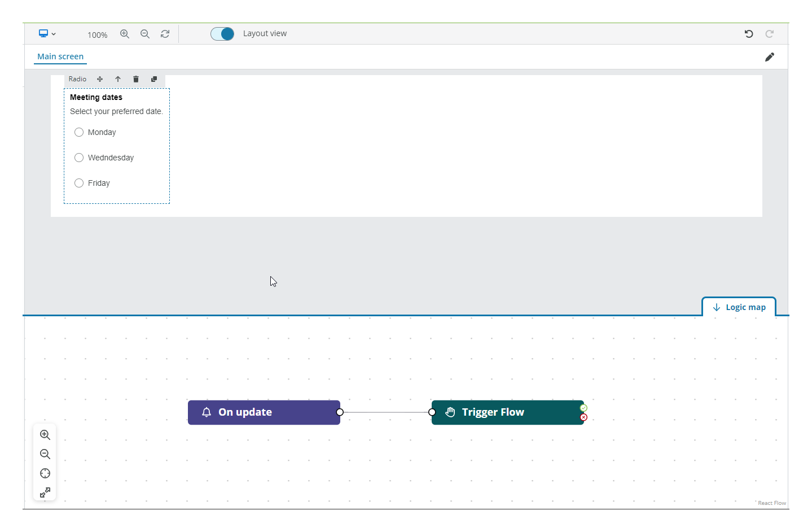812x532 pixels.
Task: Delete the Radio component with the trash icon
Action: click(x=136, y=79)
